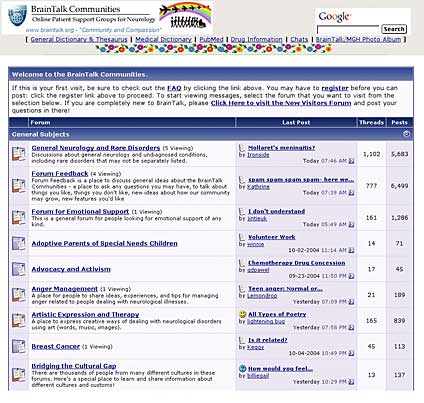Open Bridging the Cultural Gap forum
Image resolution: width=424 pixels, height=403 pixels.
pyautogui.click(x=74, y=366)
